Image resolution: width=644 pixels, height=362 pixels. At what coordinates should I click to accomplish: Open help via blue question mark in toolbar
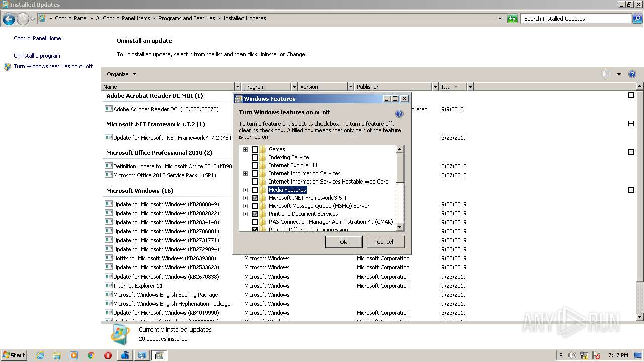point(632,74)
